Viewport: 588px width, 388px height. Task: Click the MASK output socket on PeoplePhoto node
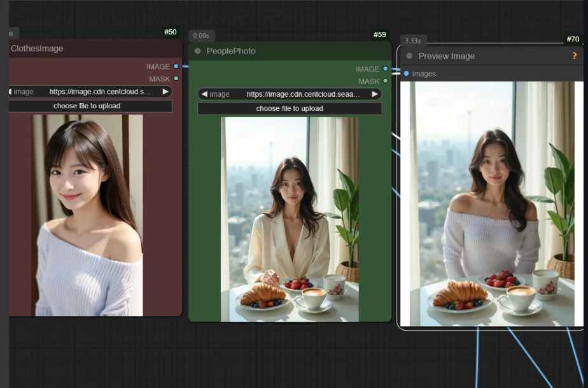pos(385,81)
